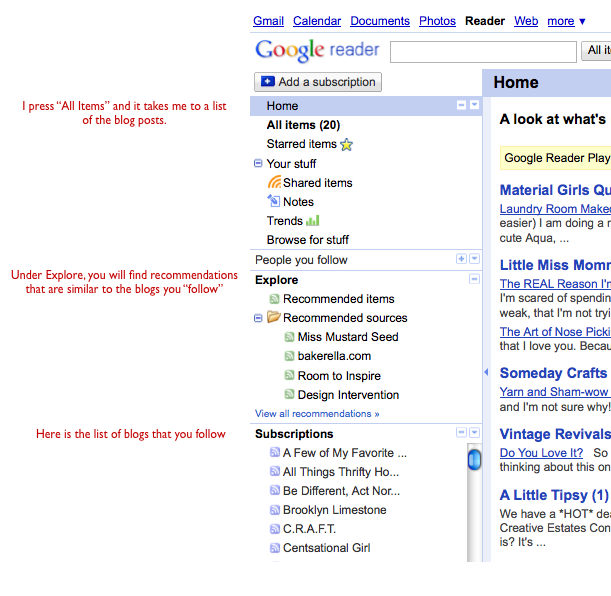Click the subscriptions list scrollbar thumb

point(474,459)
